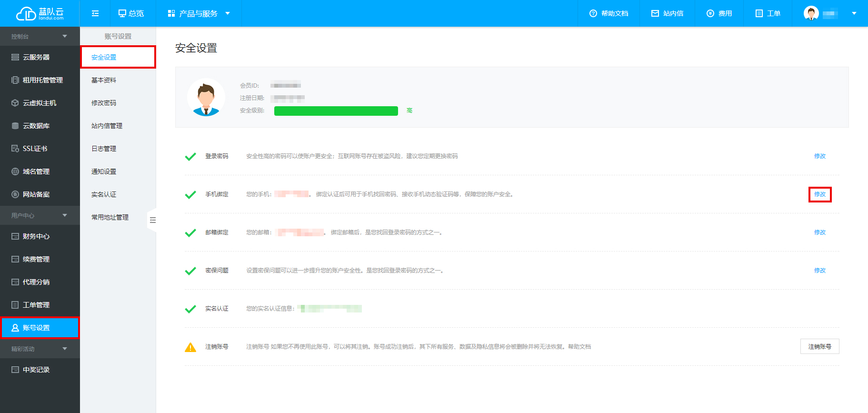Screen dimensions: 868x413
Task: Click green checkmark beside 密保问题
Action: 190,271
